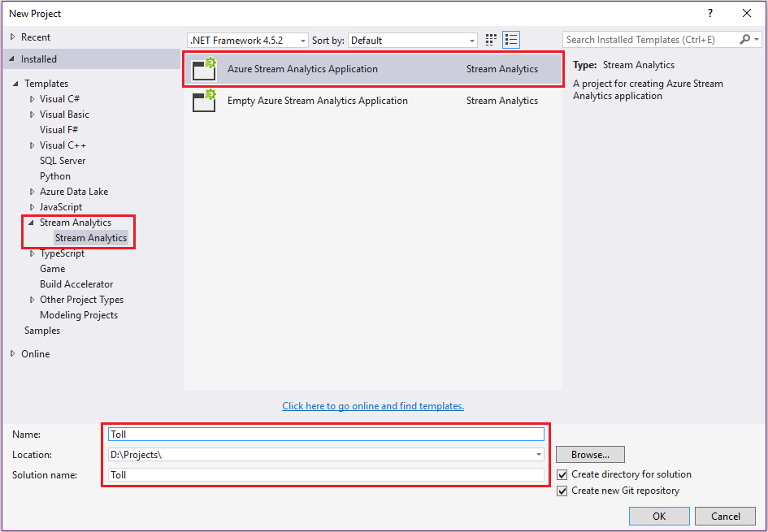Expand the Azure Data Lake node arrow
768x532 pixels.
[33, 192]
